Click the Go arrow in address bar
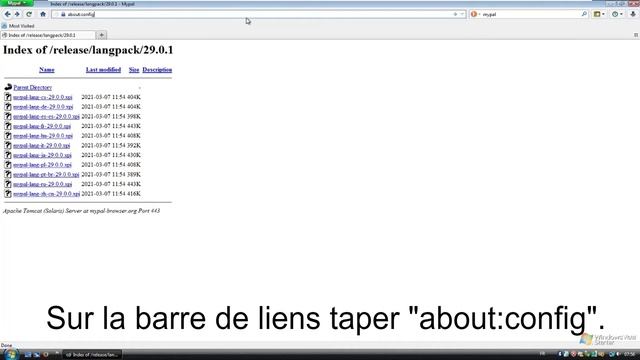This screenshot has width=640, height=360. click(455, 14)
